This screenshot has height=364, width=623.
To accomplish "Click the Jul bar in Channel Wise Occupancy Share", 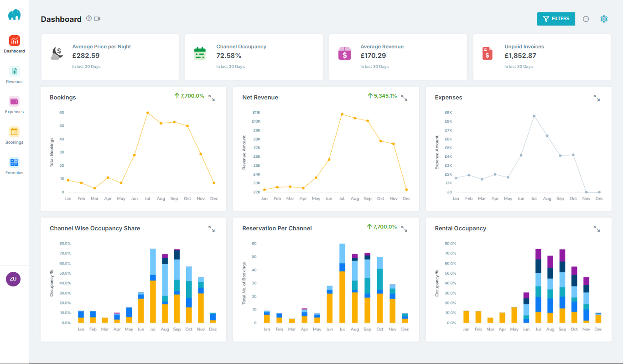I will pyautogui.click(x=153, y=286).
